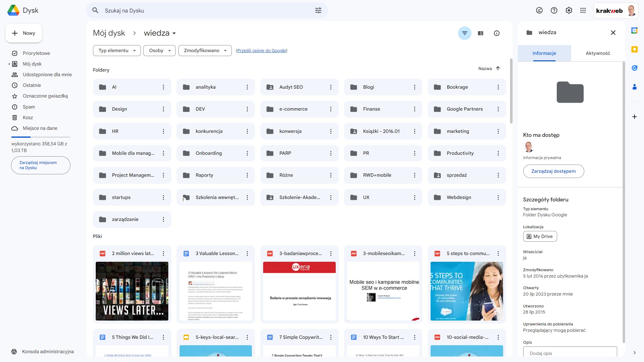644x362 pixels.
Task: Toggle the filter chips bar button
Action: click(465, 33)
